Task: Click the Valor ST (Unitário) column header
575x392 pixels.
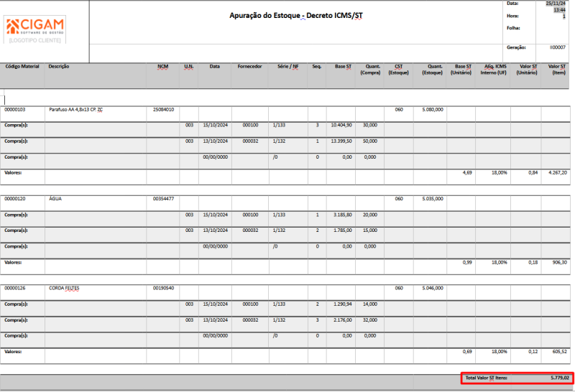Action: 527,70
